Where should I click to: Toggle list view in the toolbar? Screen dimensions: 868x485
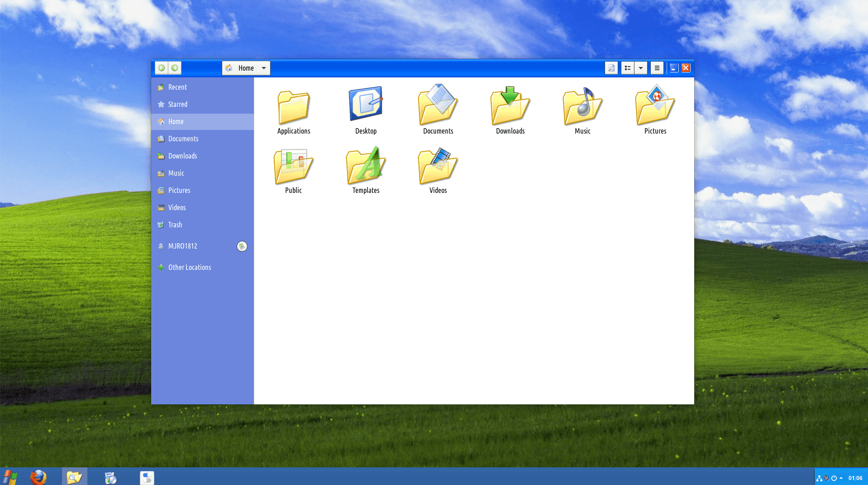tap(627, 68)
